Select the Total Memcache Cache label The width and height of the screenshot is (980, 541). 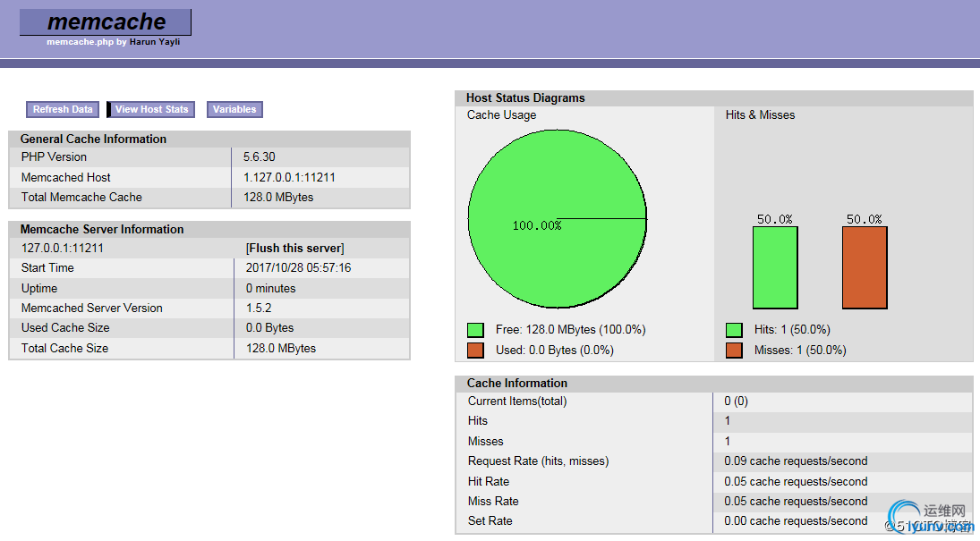pyautogui.click(x=81, y=198)
